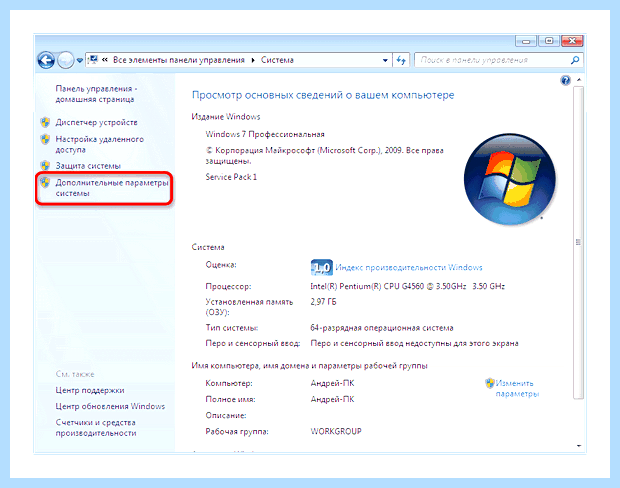The image size is (620, 488).
Task: Click workgroup value 'WORKGROUP'
Action: 336,431
